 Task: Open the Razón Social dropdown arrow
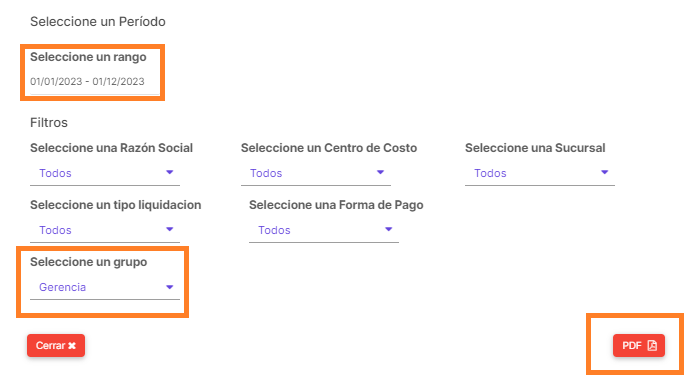point(169,172)
